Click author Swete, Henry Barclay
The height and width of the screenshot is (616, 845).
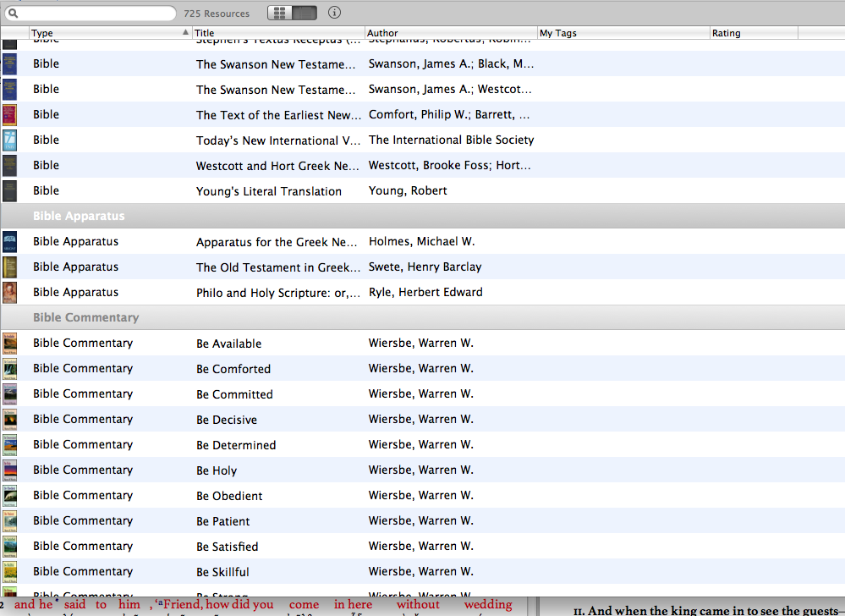point(425,267)
